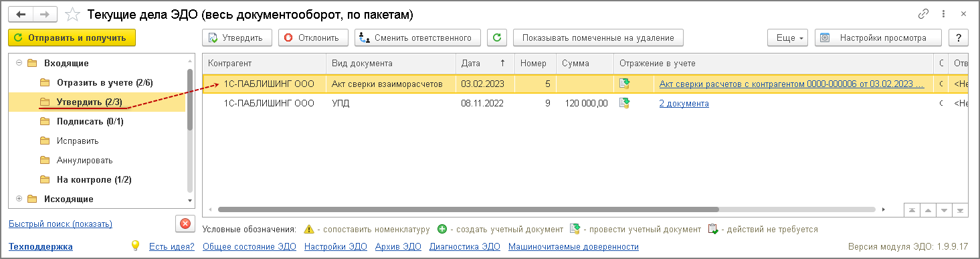The height and width of the screenshot is (259, 980).
Task: Open the Архив ЭДО link
Action: coord(399,246)
